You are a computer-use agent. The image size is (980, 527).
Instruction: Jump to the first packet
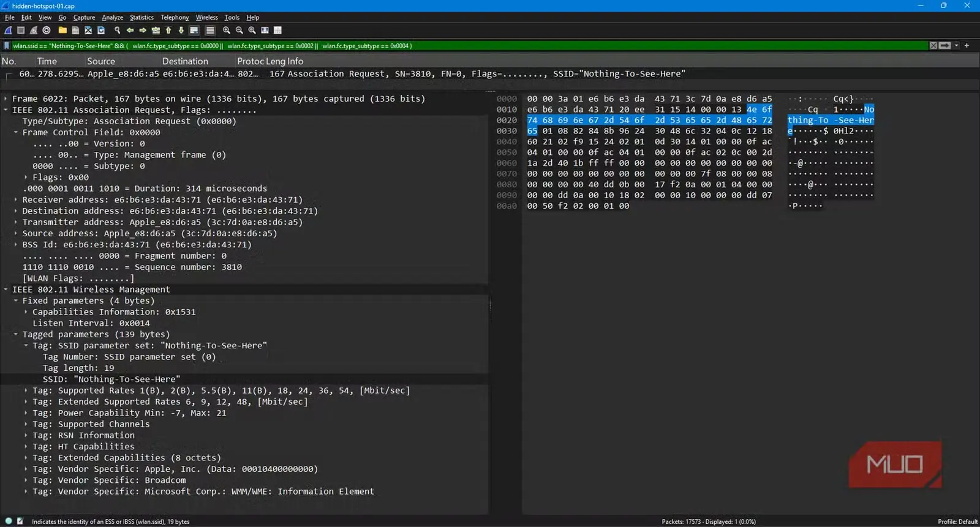(168, 30)
